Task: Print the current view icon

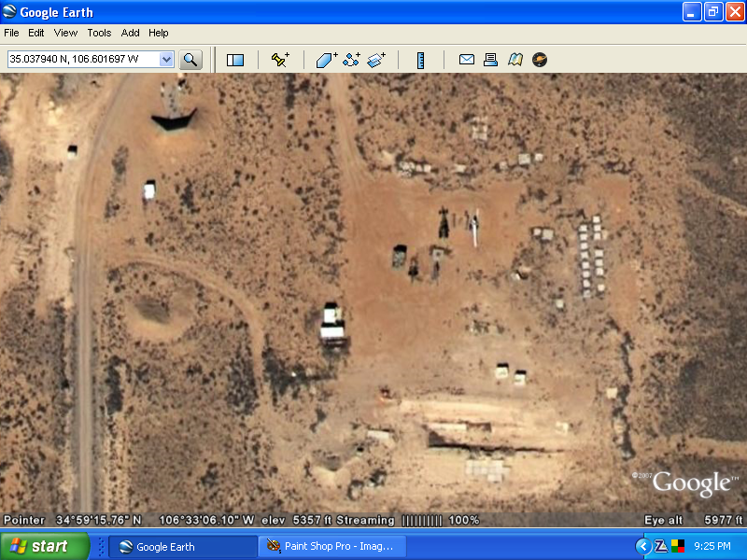Action: (491, 60)
